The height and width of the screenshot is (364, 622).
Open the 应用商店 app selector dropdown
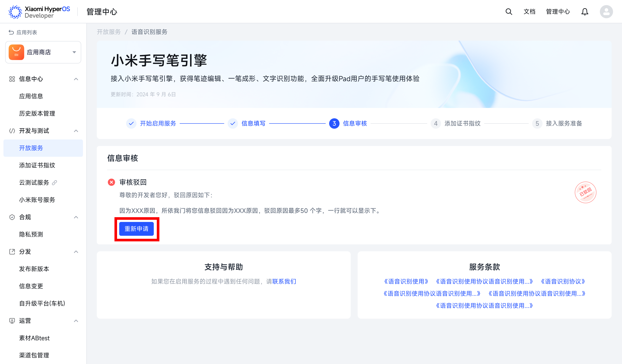(43, 52)
